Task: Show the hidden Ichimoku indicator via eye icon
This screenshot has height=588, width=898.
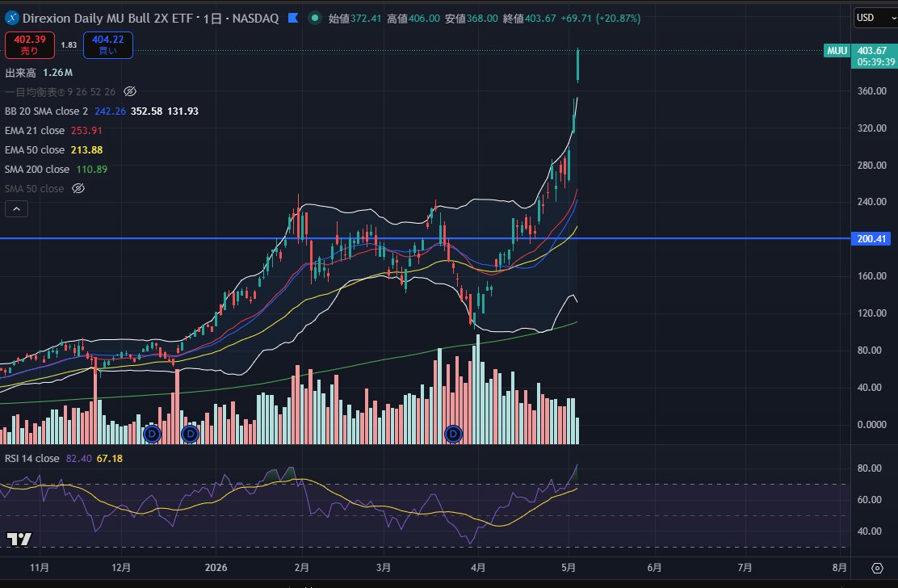Action: tap(130, 91)
